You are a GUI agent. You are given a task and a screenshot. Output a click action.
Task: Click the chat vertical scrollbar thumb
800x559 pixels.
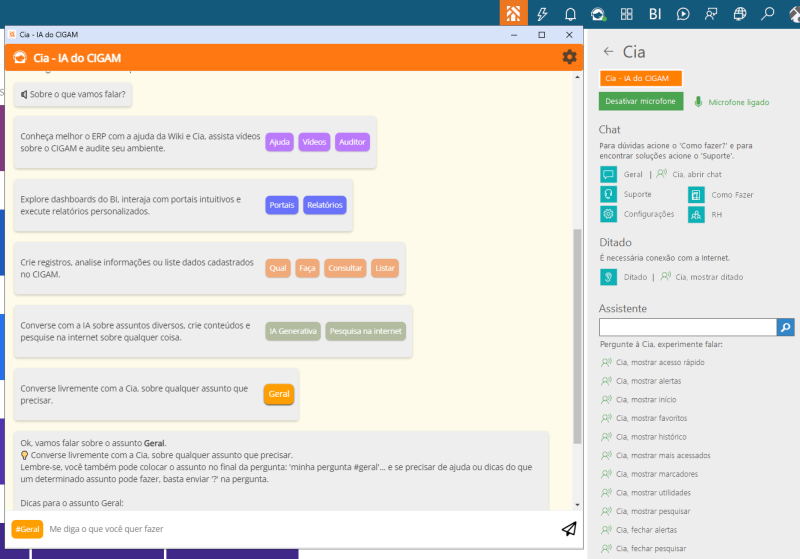pyautogui.click(x=577, y=337)
